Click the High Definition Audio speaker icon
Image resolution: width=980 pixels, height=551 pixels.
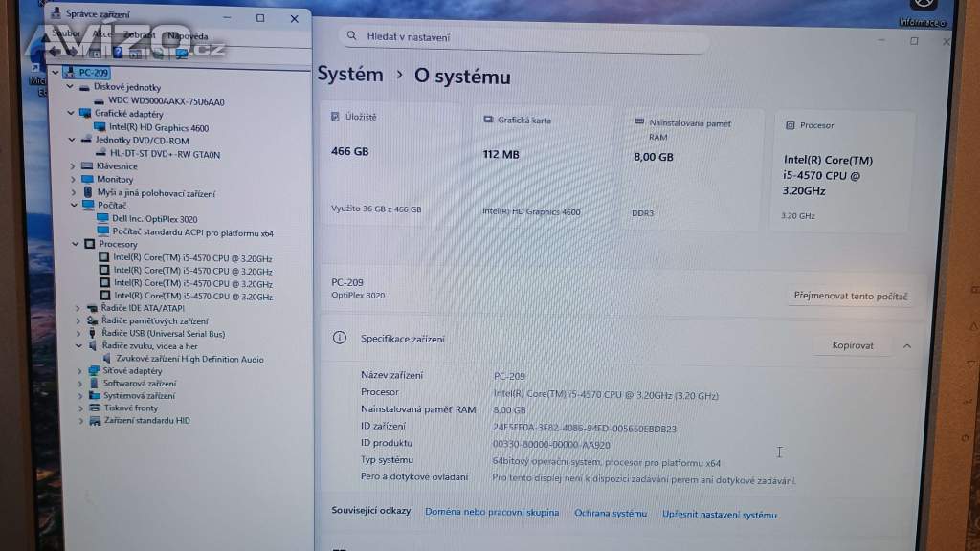(107, 359)
